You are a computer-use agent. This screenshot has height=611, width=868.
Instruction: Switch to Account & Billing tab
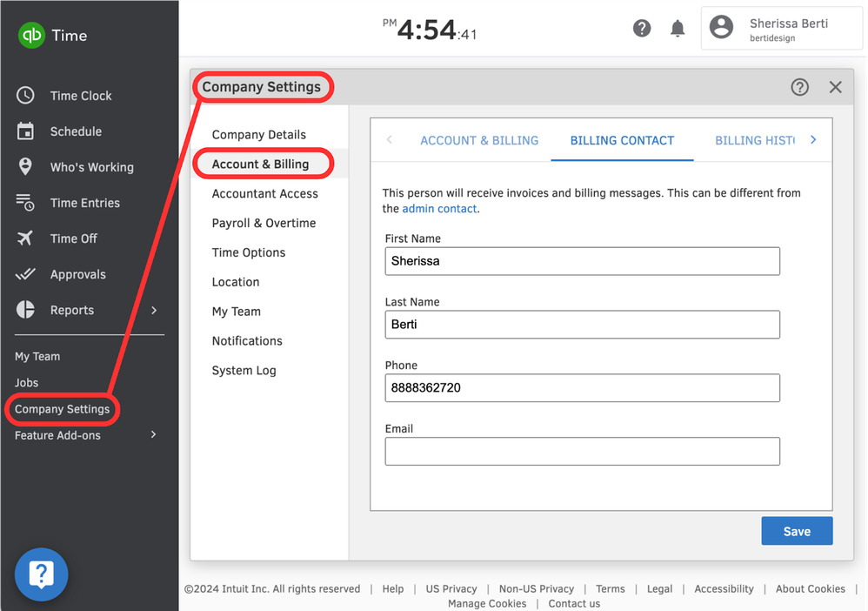click(479, 140)
